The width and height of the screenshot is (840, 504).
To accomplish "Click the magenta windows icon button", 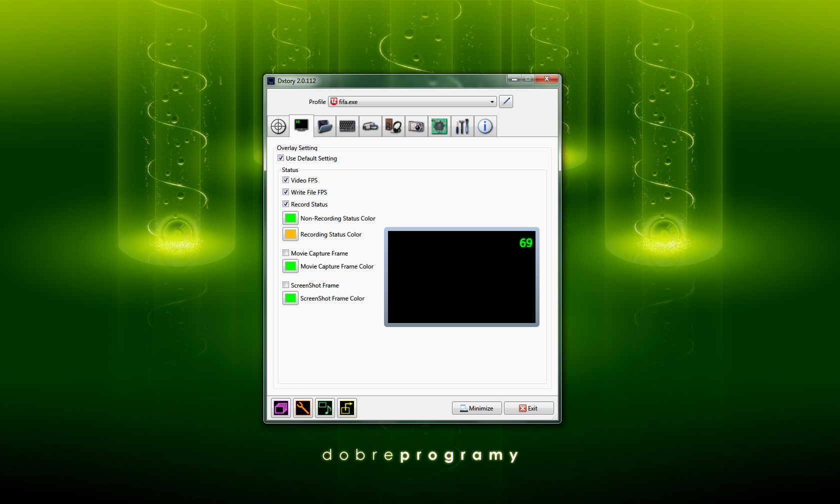I will [x=281, y=408].
